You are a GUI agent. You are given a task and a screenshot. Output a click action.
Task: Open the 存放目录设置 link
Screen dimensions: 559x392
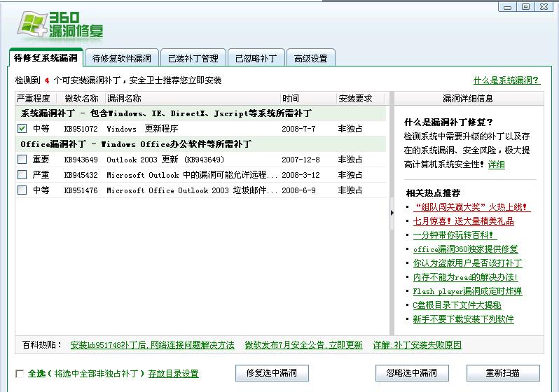point(173,374)
